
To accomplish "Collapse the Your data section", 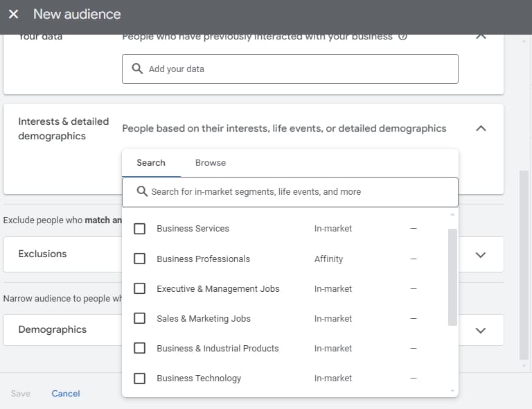I will click(x=481, y=36).
